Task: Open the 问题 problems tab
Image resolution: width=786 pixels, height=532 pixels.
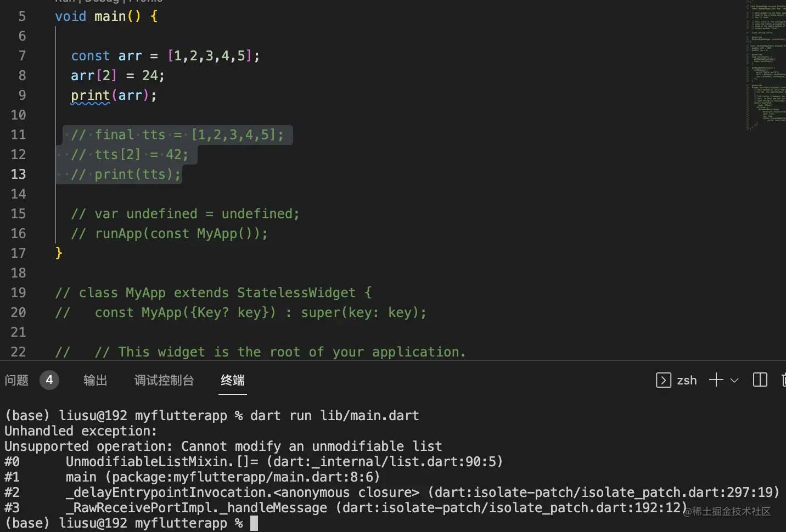Action: tap(16, 380)
